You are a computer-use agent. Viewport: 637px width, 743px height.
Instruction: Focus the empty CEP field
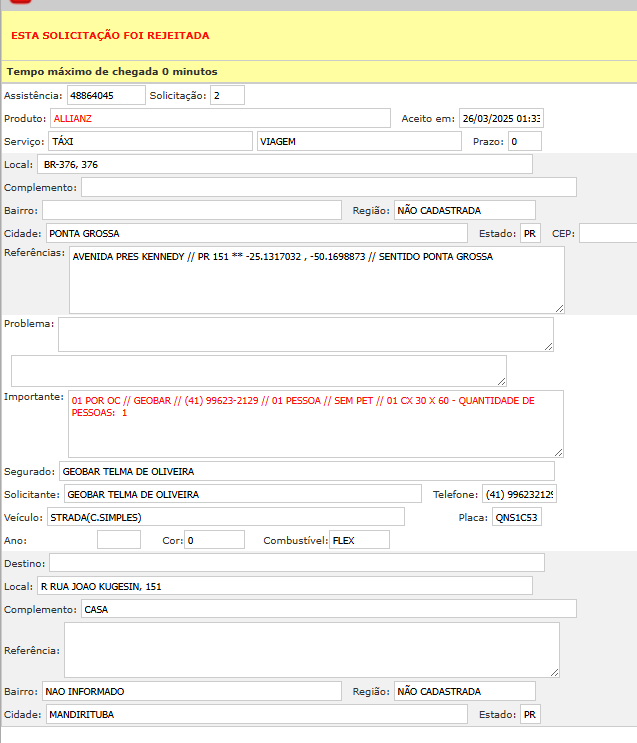click(607, 233)
